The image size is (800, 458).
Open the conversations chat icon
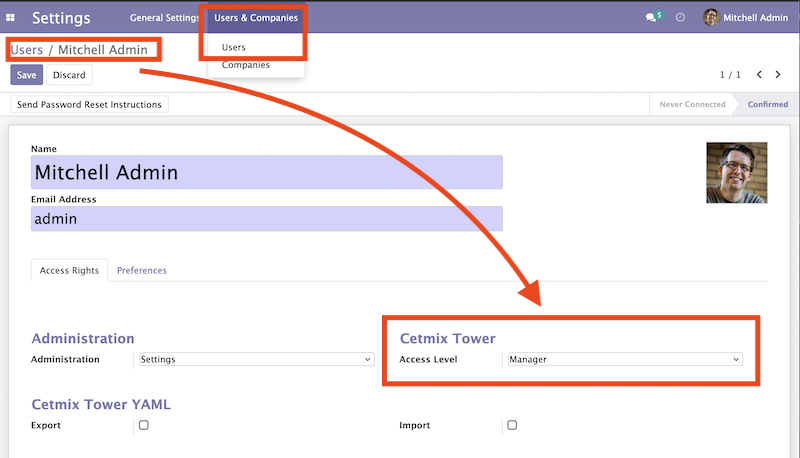[x=652, y=18]
